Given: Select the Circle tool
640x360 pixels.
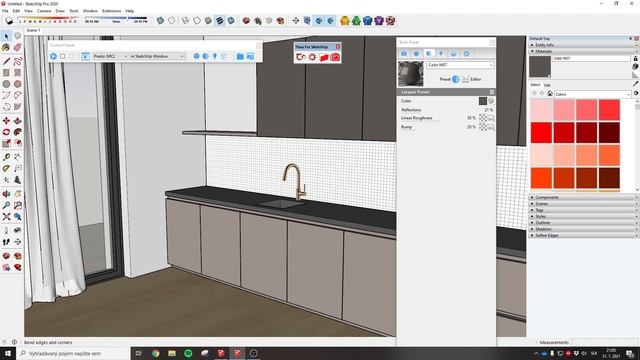Looking at the screenshot, I should [6, 84].
